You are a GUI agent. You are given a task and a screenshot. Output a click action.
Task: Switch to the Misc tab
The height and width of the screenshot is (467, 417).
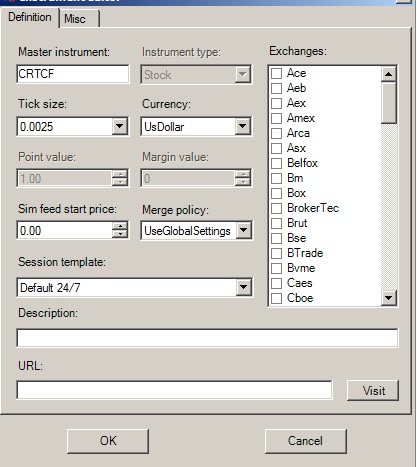pyautogui.click(x=80, y=19)
